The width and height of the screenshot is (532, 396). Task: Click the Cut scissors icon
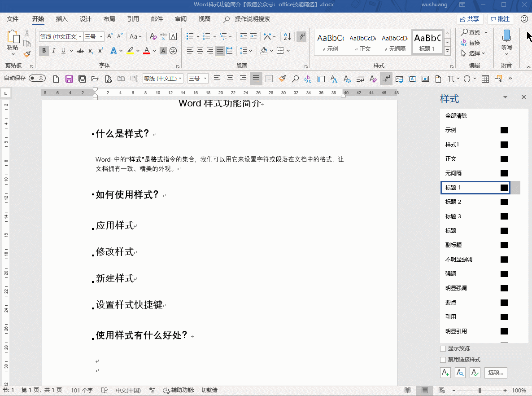(x=27, y=33)
